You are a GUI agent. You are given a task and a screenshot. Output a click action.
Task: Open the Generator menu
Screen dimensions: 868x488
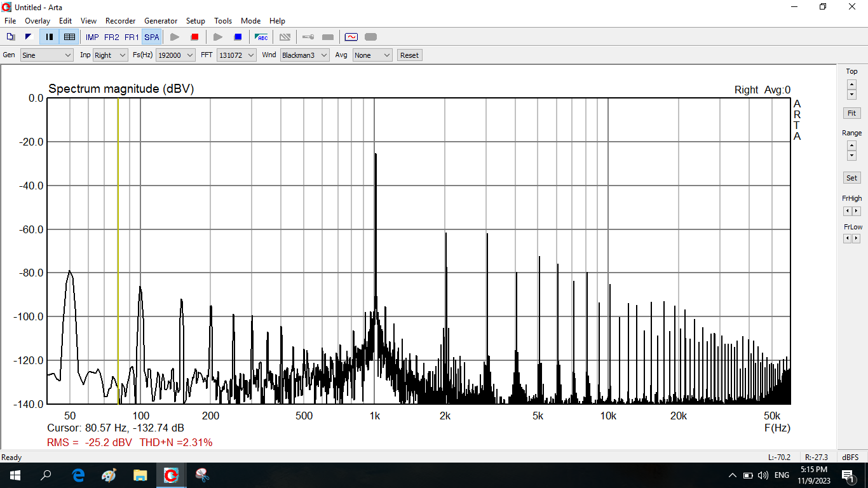[x=161, y=21]
